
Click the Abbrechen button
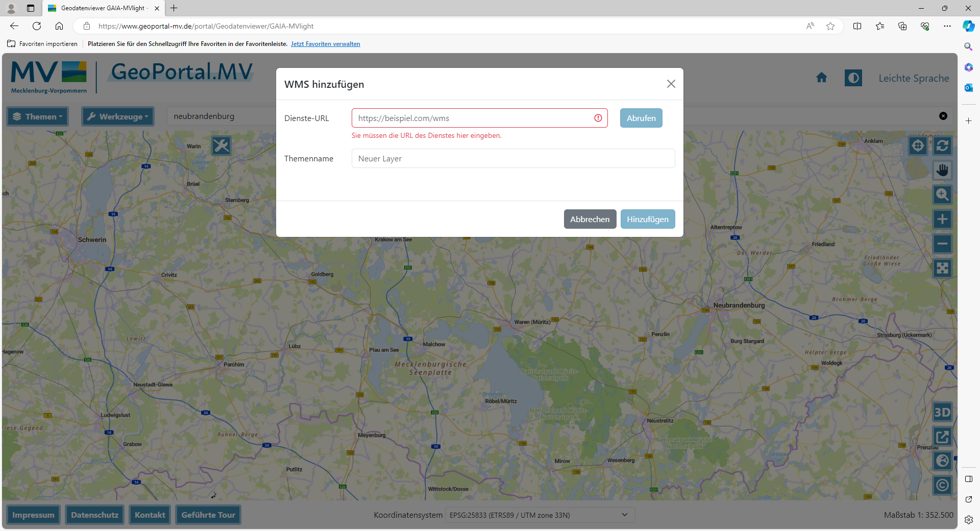pyautogui.click(x=590, y=219)
